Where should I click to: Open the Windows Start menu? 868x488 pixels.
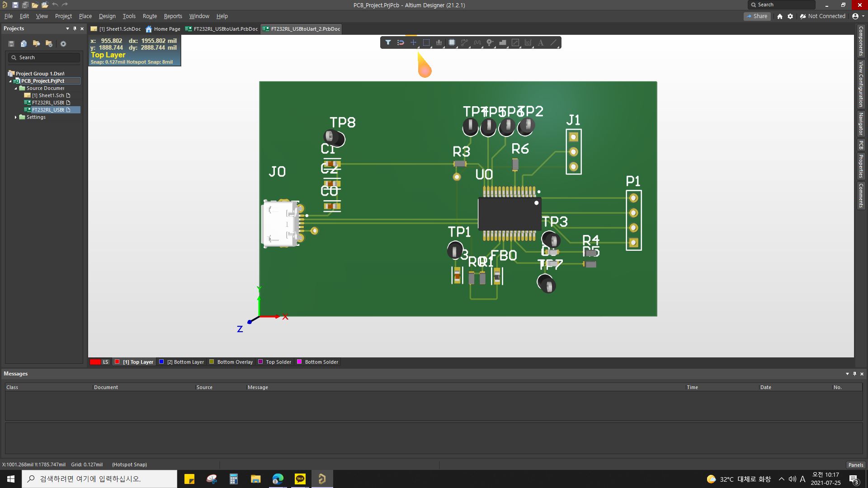[x=11, y=479]
